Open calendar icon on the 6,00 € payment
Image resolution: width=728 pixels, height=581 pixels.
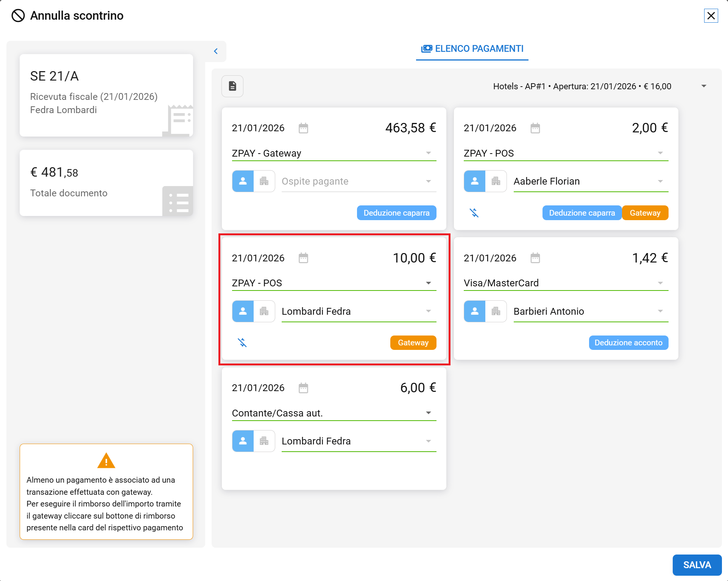[303, 388]
